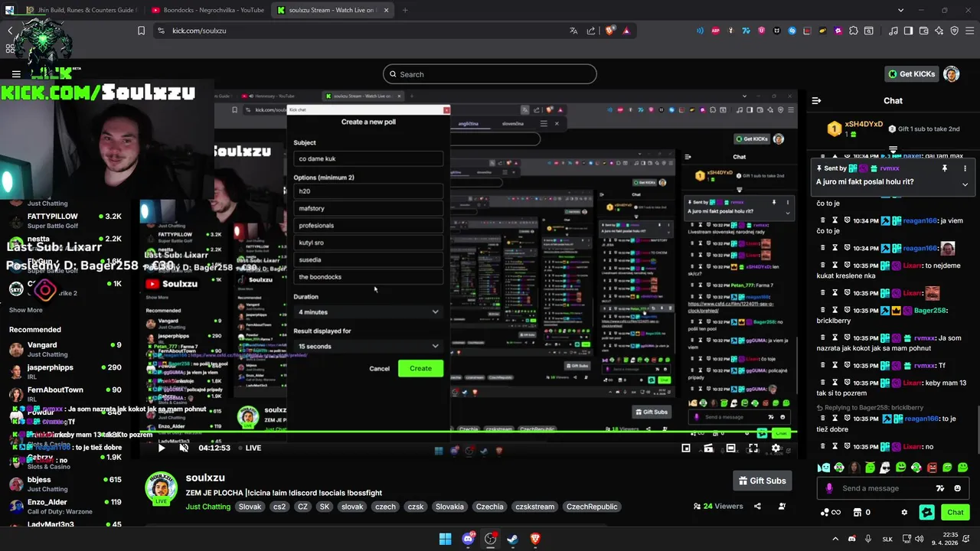Open Brave Leo AI assistant
The image size is (980, 551).
point(939,31)
